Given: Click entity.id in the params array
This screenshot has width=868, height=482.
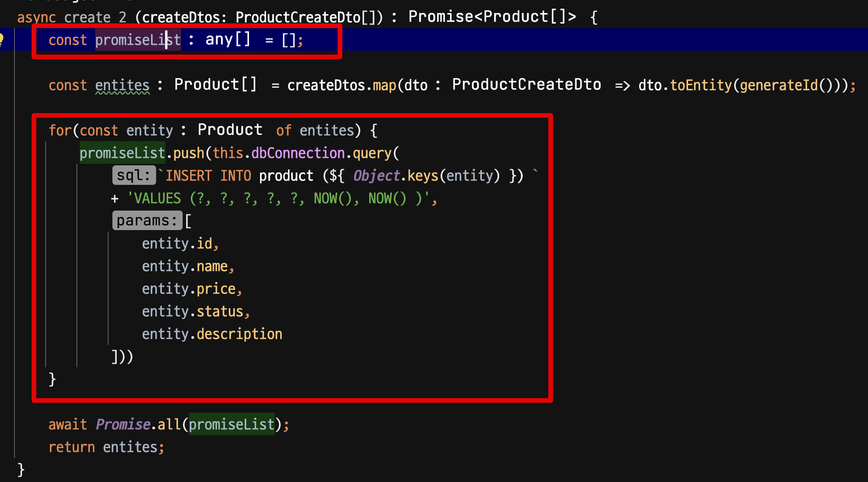Looking at the screenshot, I should click(177, 243).
